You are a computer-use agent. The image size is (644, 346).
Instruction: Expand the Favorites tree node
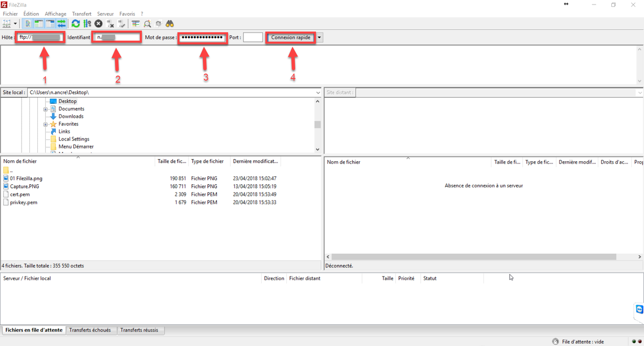(45, 124)
